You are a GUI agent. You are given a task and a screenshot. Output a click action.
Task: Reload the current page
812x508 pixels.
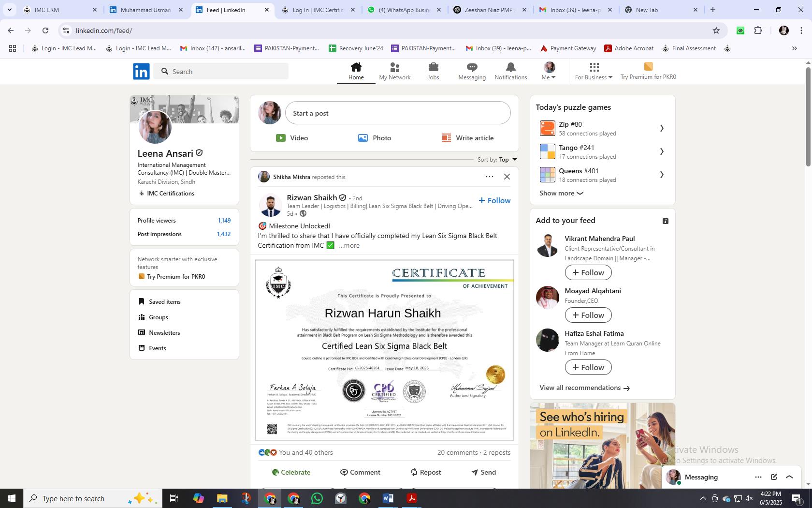45,30
